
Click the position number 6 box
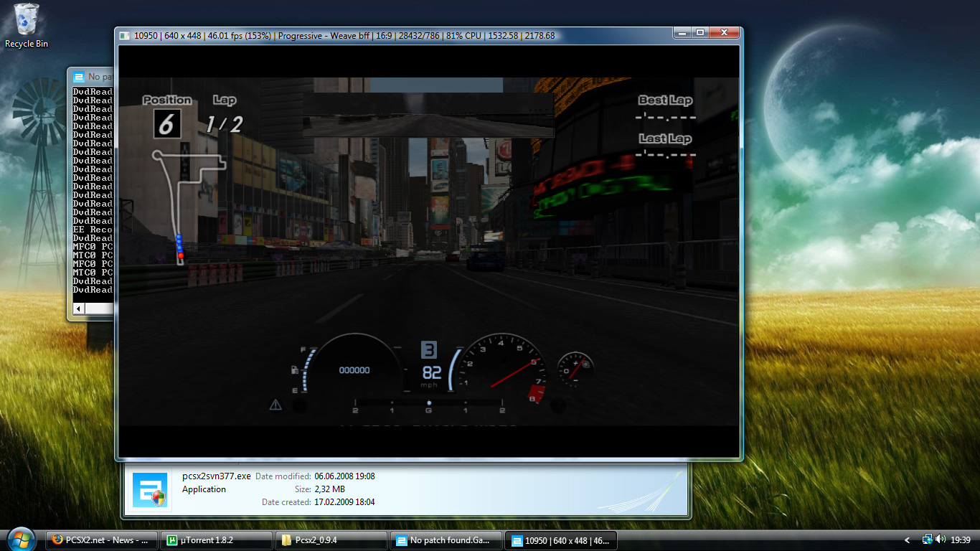tap(166, 124)
